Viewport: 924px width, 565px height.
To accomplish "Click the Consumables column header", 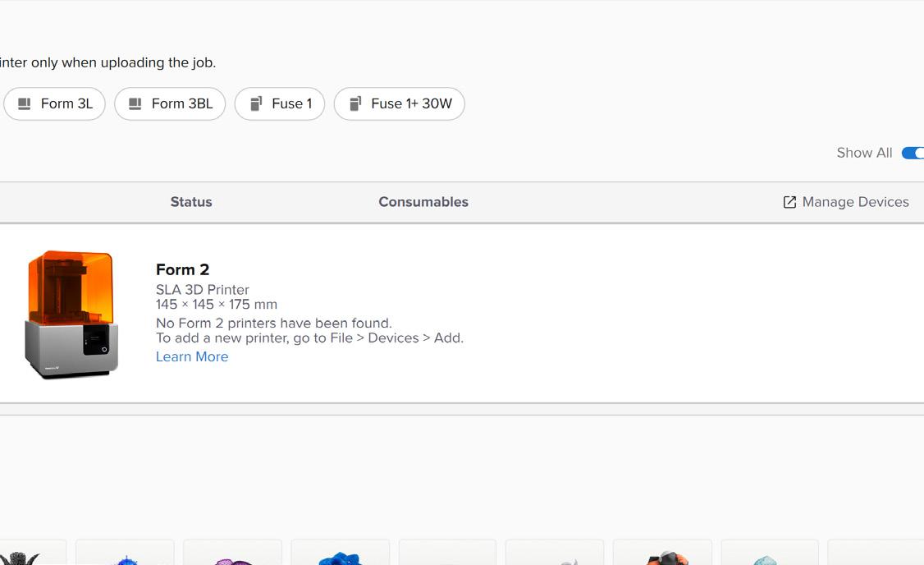I will coord(423,202).
